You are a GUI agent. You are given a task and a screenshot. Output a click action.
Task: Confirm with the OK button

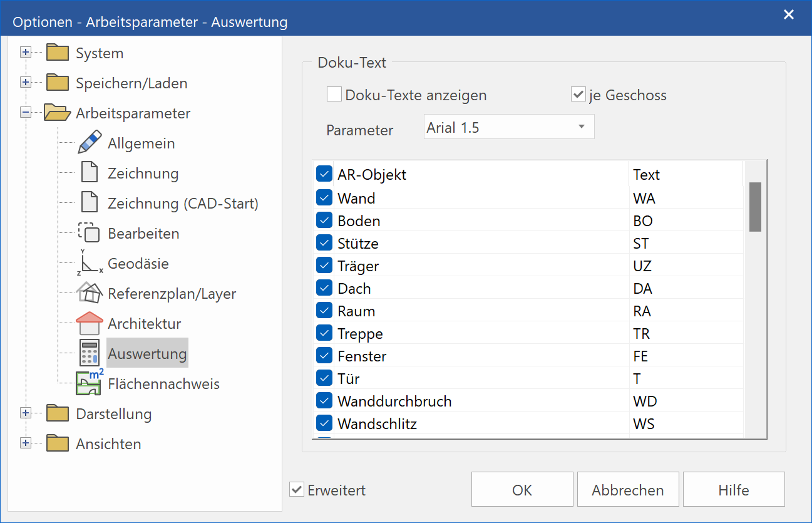pyautogui.click(x=522, y=489)
